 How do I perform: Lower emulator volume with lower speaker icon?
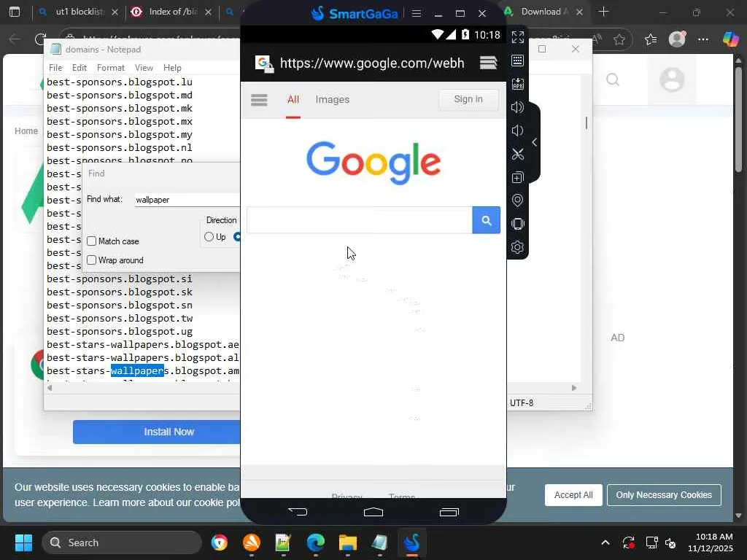[x=517, y=131]
